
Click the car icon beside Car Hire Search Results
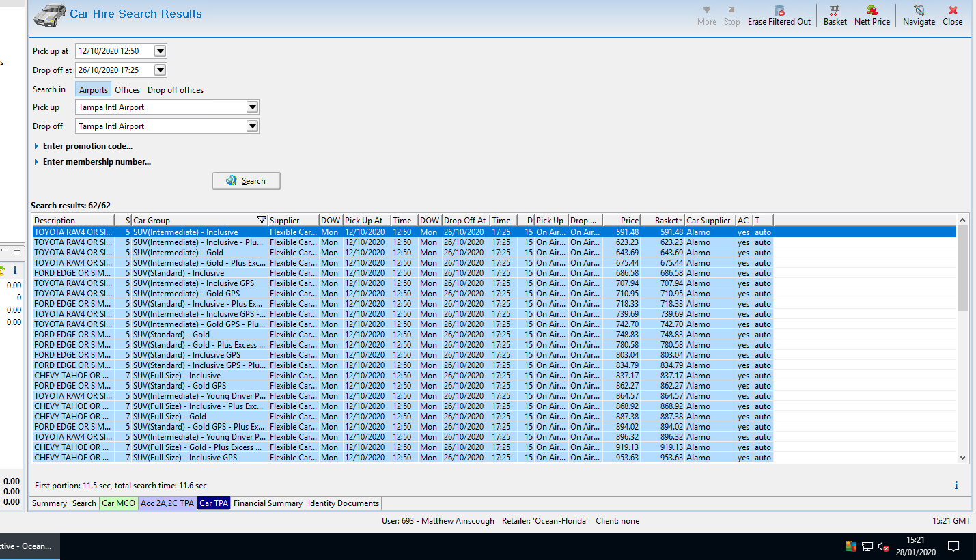point(49,14)
